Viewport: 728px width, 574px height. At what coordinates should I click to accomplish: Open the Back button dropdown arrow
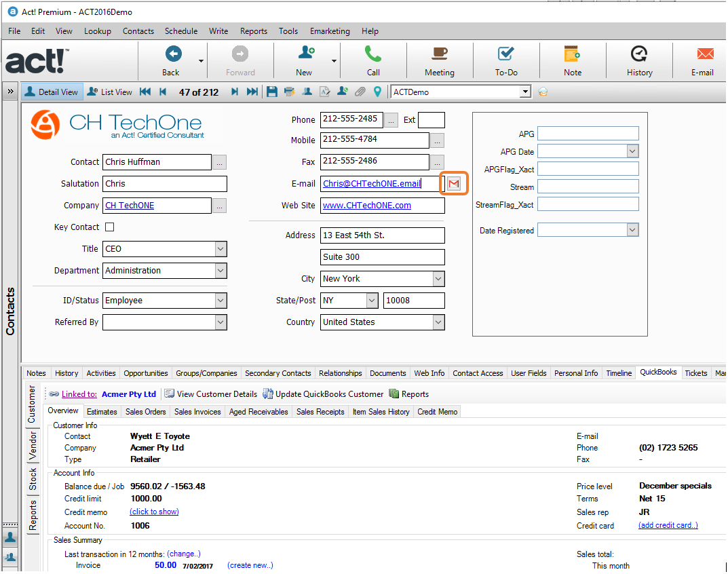[x=201, y=61]
